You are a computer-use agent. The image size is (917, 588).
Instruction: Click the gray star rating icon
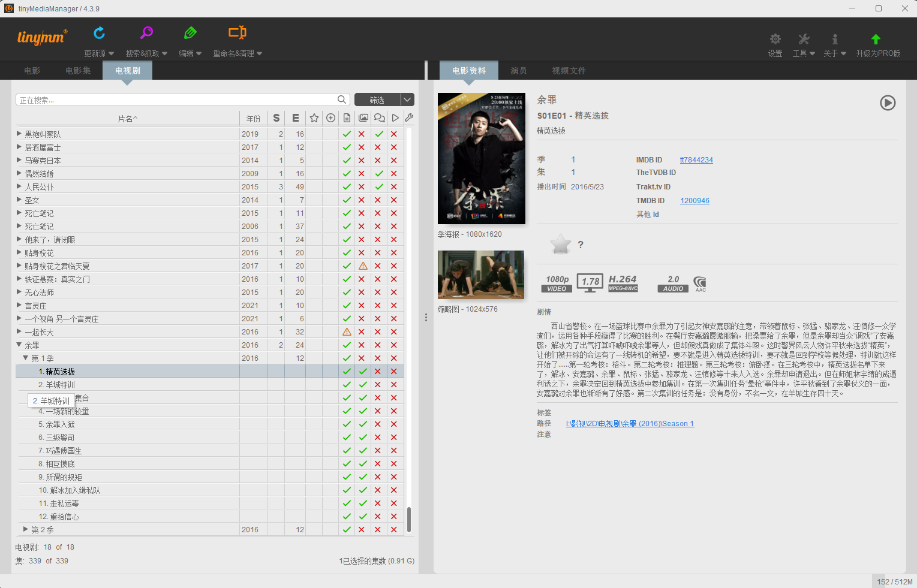[561, 244]
